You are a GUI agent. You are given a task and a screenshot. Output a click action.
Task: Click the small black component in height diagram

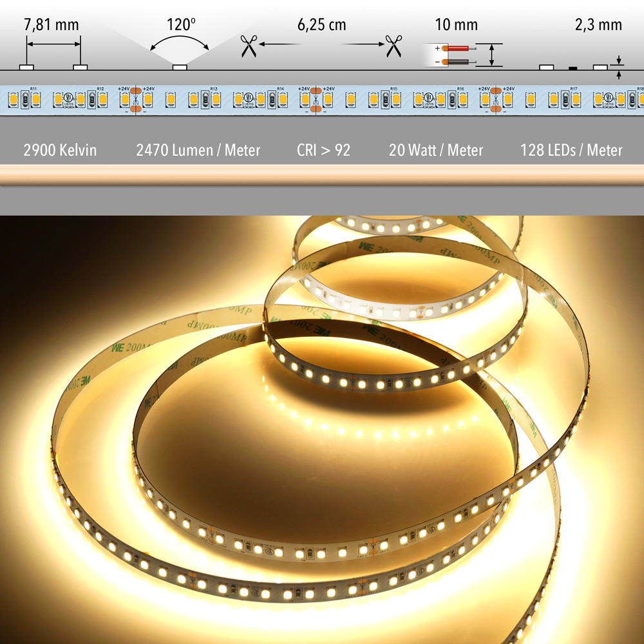tap(573, 67)
